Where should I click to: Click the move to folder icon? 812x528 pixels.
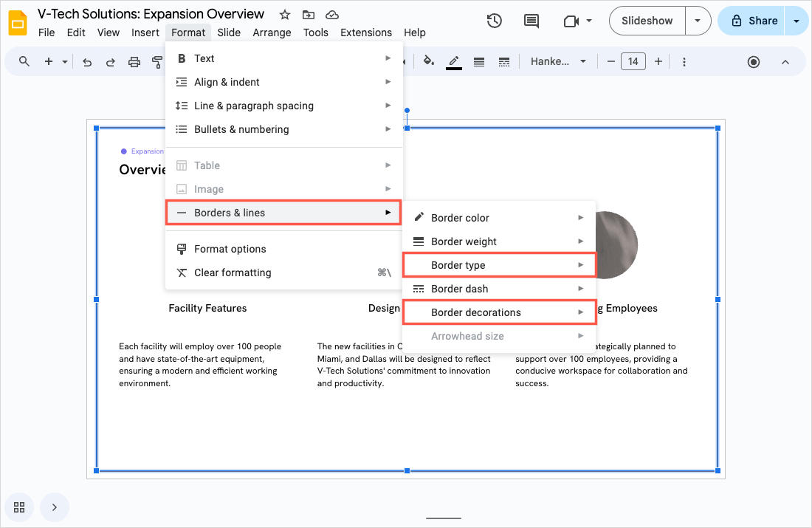[x=309, y=15]
